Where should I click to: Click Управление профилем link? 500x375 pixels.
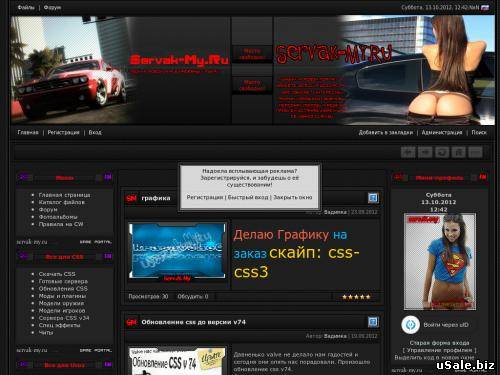click(440, 350)
